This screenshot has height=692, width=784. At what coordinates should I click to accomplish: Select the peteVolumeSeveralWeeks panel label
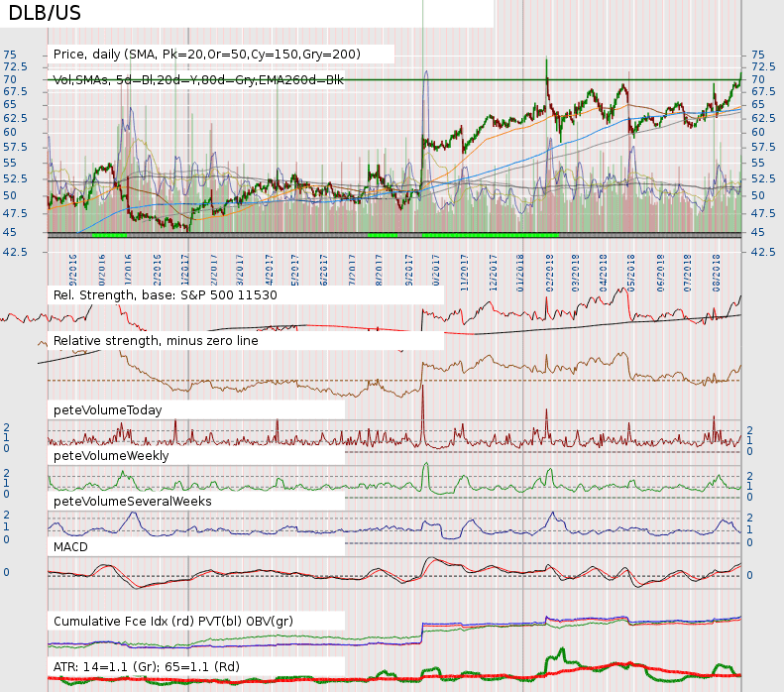click(x=133, y=502)
